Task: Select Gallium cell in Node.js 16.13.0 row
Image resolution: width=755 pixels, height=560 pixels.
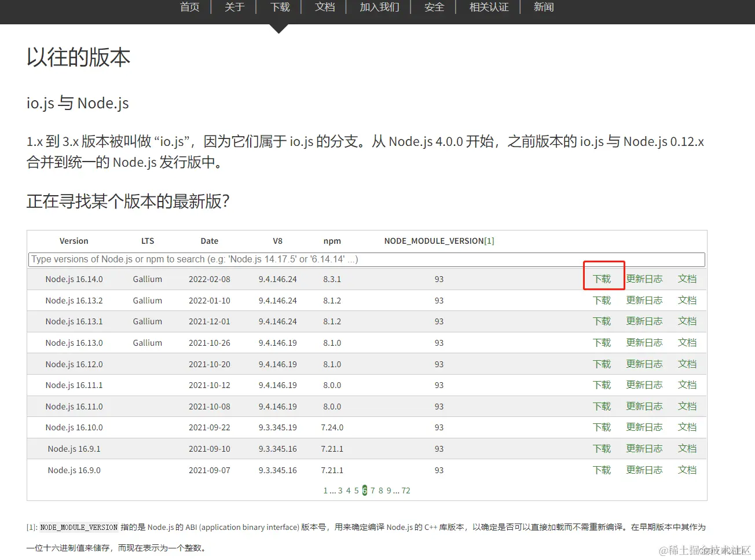Action: [x=148, y=343]
